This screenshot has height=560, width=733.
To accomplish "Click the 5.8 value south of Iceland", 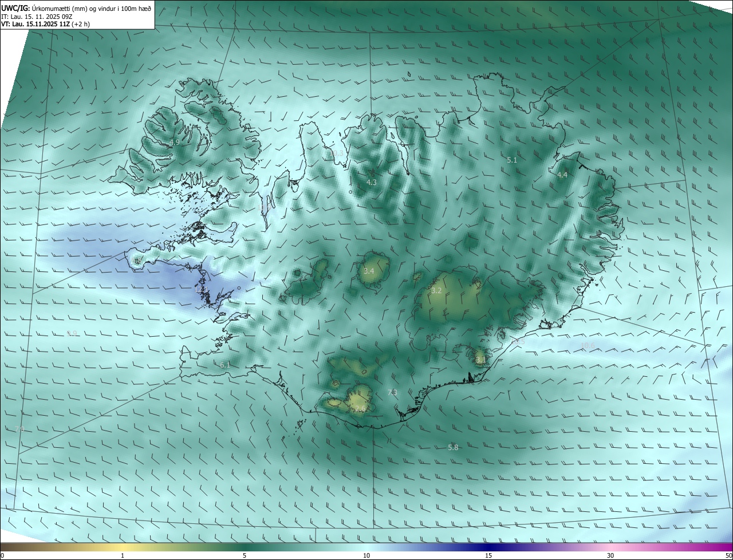I will point(453,447).
